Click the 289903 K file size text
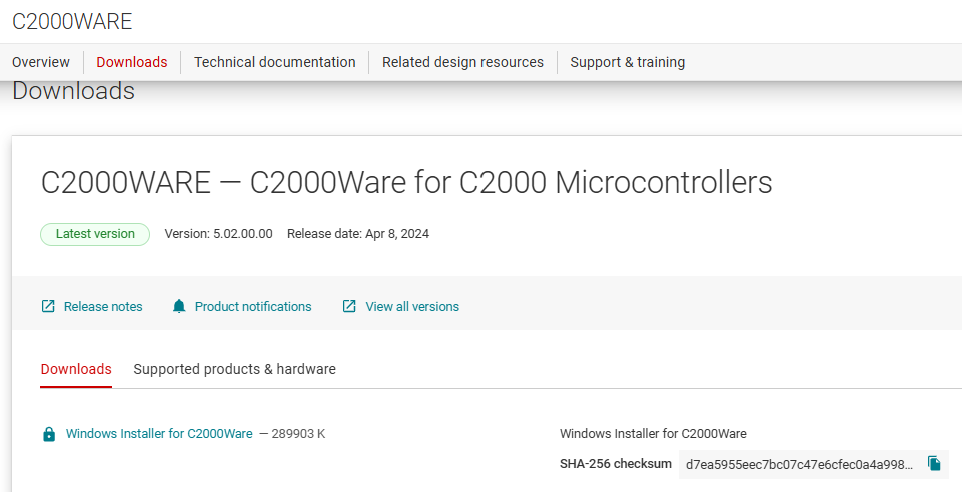Screen dimensions: 962x492 click(x=298, y=434)
